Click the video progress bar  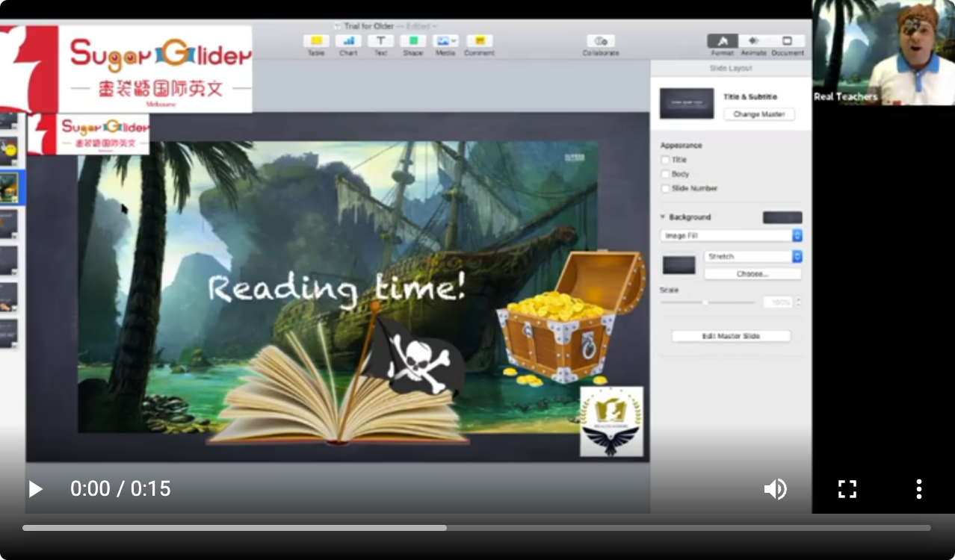click(476, 528)
